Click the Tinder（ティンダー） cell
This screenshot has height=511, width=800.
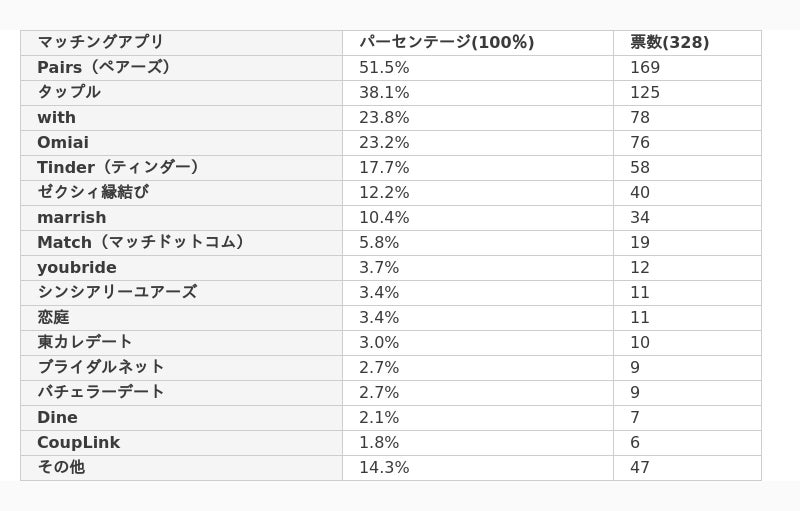(118, 167)
